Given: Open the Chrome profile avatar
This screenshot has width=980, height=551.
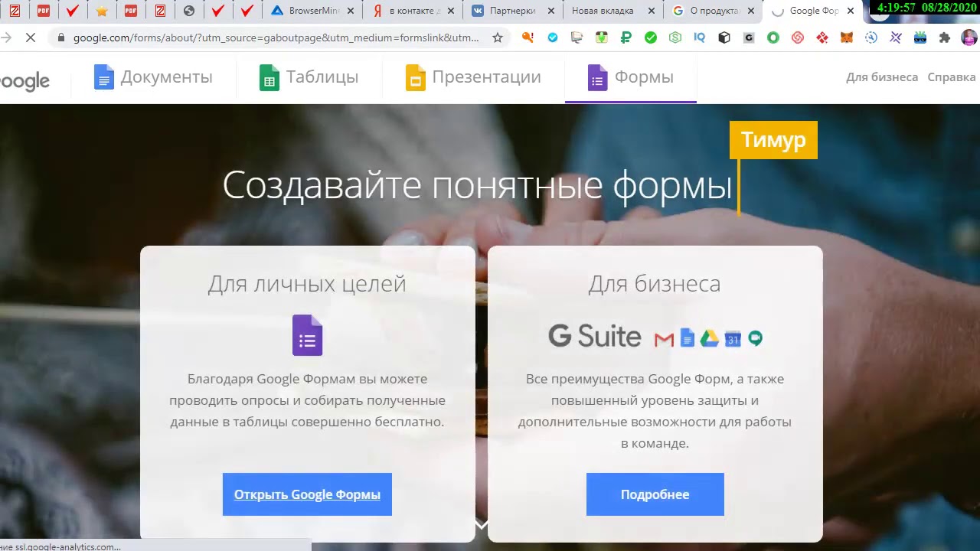Looking at the screenshot, I should 969,37.
